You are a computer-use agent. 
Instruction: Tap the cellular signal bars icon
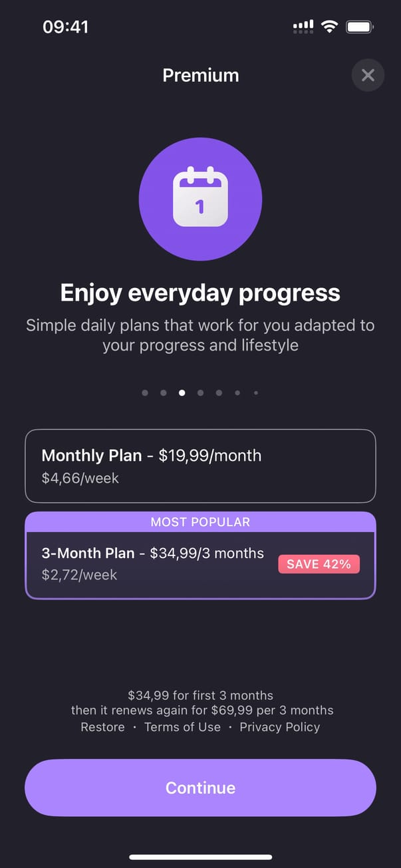(303, 27)
